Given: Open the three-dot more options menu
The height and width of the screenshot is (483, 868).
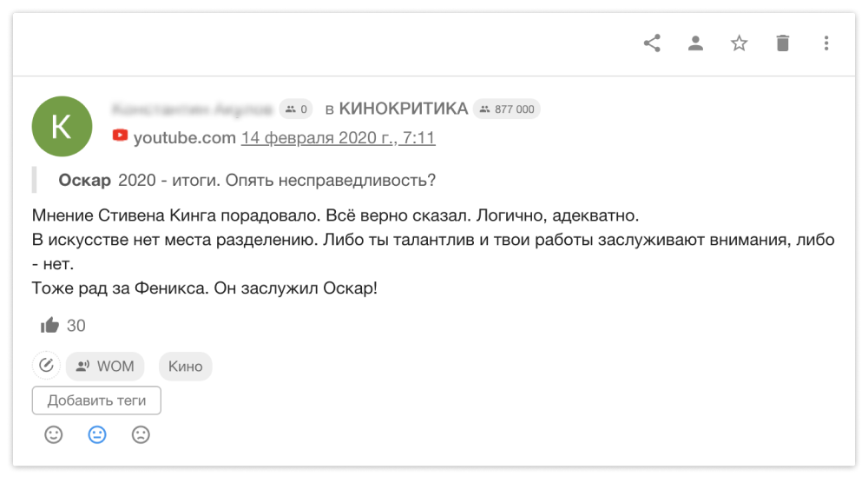Looking at the screenshot, I should click(x=826, y=43).
